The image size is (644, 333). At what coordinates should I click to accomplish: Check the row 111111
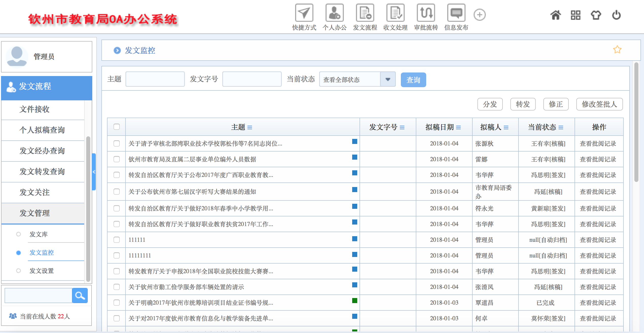pos(117,240)
